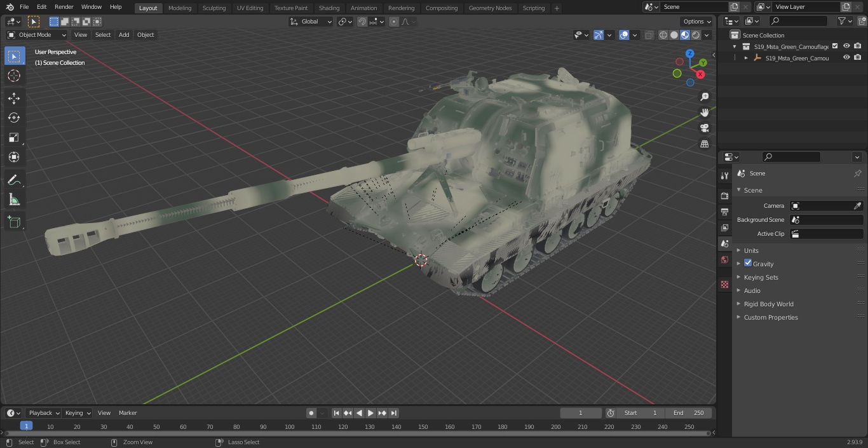Open the File menu

(x=24, y=7)
